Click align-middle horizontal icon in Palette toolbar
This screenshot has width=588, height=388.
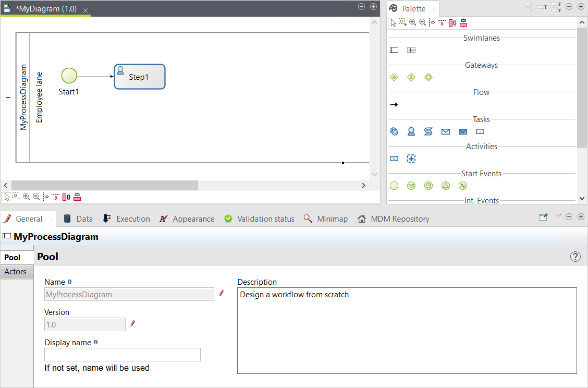(x=452, y=23)
